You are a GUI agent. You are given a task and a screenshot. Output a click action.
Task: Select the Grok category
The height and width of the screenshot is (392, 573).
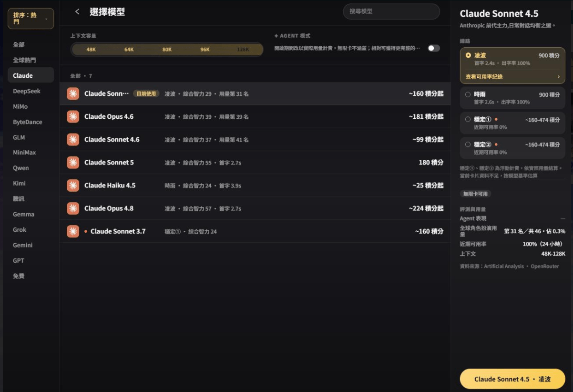(x=31, y=229)
